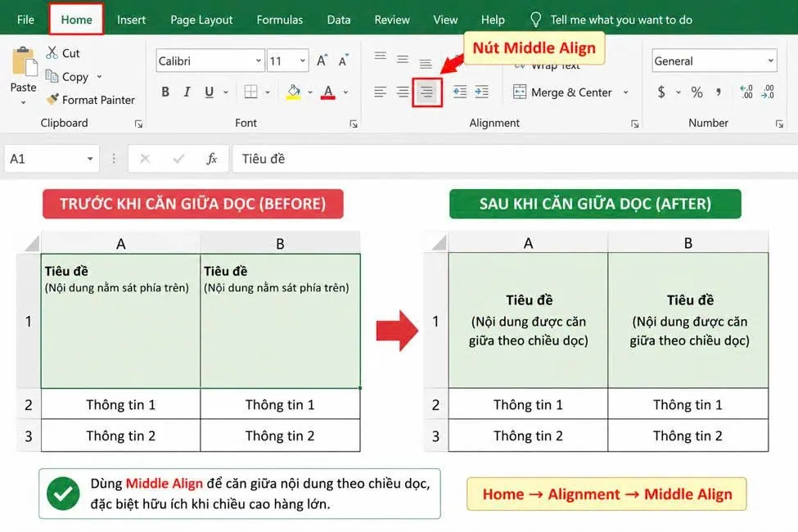Toggle Bold formatting
The height and width of the screenshot is (532, 798).
pos(165,92)
